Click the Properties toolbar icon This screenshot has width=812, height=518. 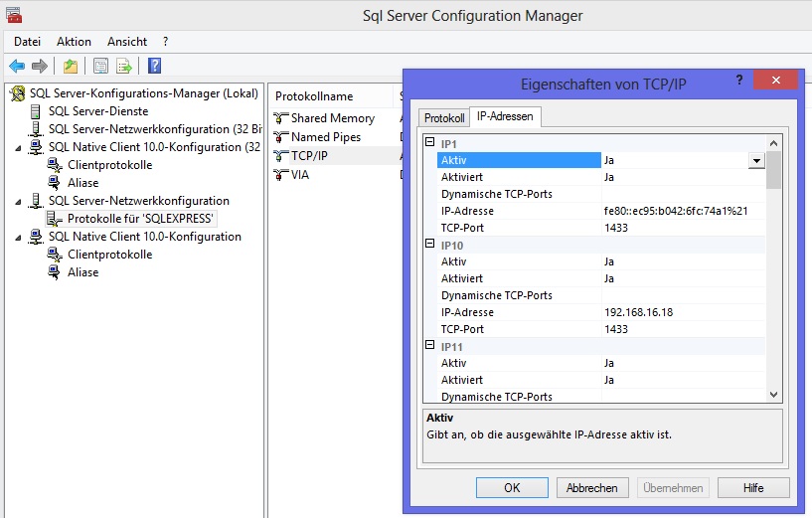pos(101,66)
